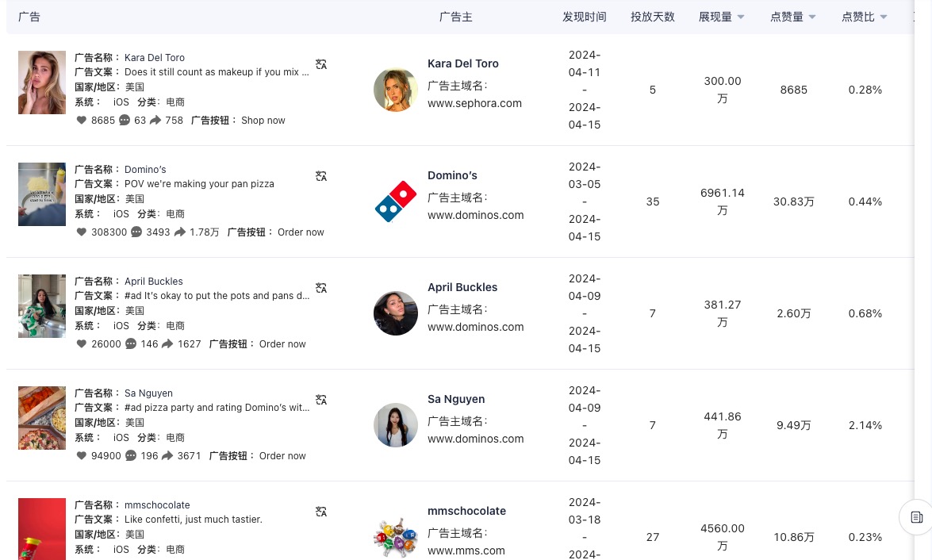Click the Kara Del Toro advertiser avatar

[x=395, y=90]
